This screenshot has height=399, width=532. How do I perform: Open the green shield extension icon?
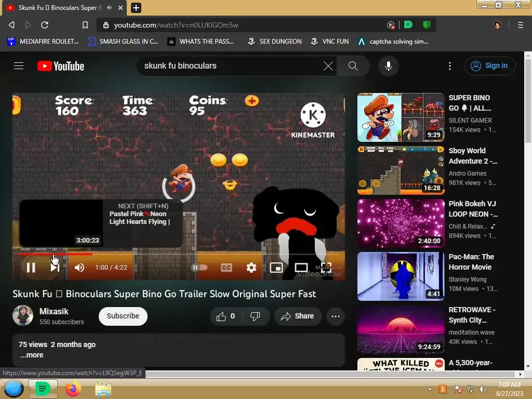tap(427, 25)
